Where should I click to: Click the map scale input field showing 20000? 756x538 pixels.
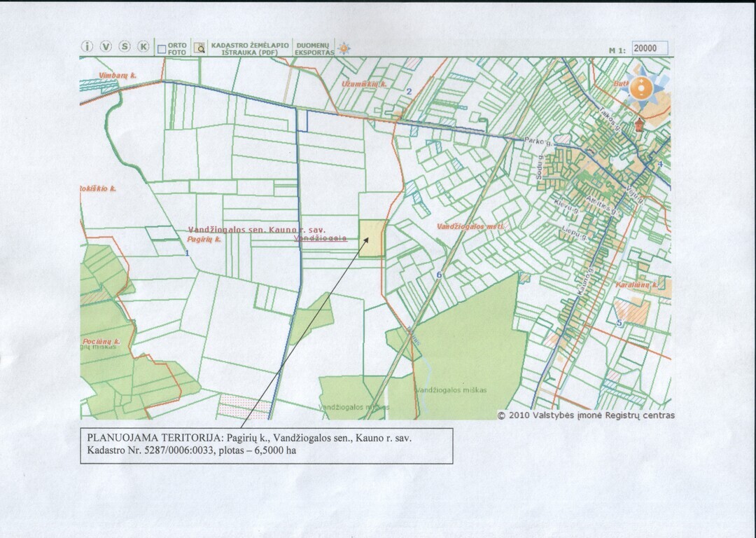pos(649,48)
